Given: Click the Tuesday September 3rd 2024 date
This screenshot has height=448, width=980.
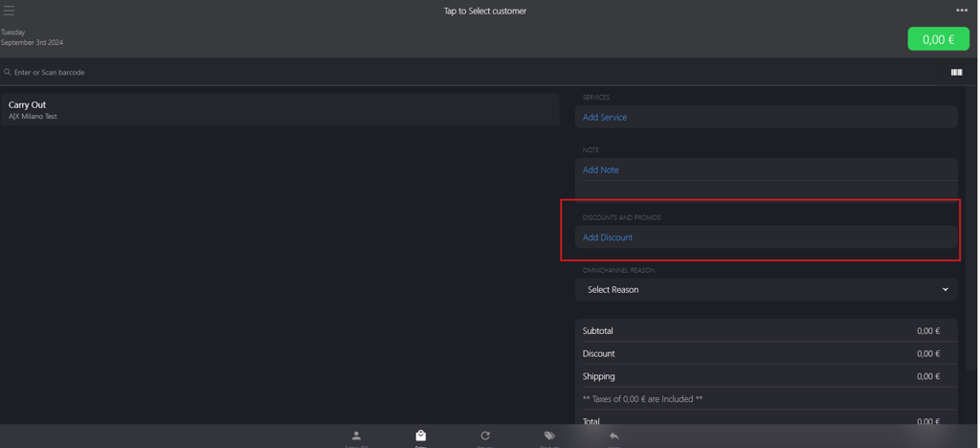Looking at the screenshot, I should click(x=32, y=37).
